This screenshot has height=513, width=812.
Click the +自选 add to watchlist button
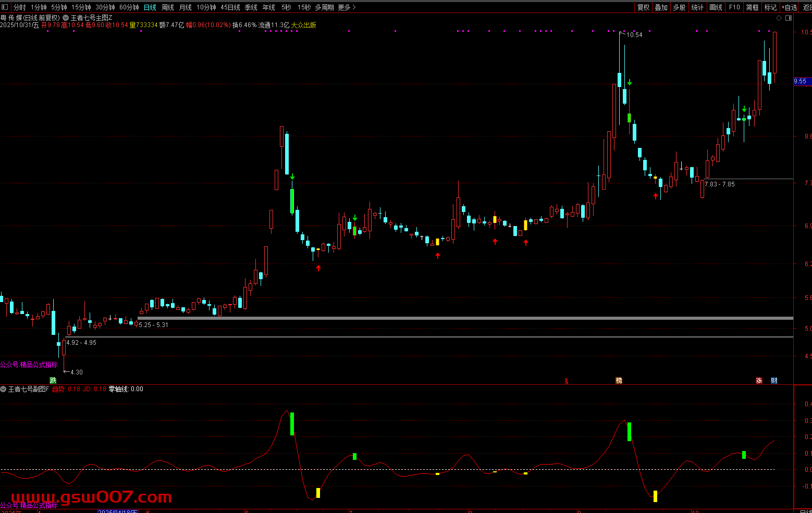[790, 7]
